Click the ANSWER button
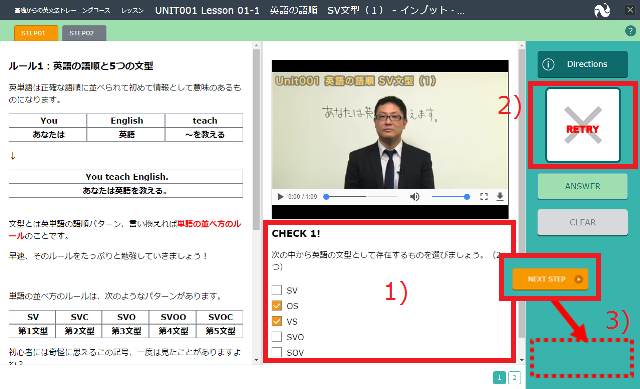This screenshot has height=389, width=640. (x=582, y=186)
